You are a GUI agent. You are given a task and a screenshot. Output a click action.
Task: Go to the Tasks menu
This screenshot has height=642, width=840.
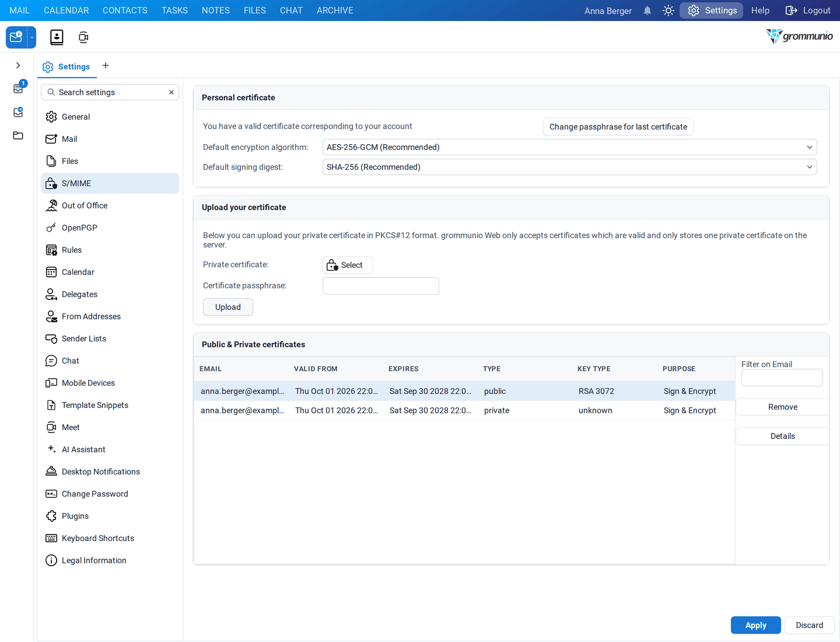pyautogui.click(x=174, y=11)
